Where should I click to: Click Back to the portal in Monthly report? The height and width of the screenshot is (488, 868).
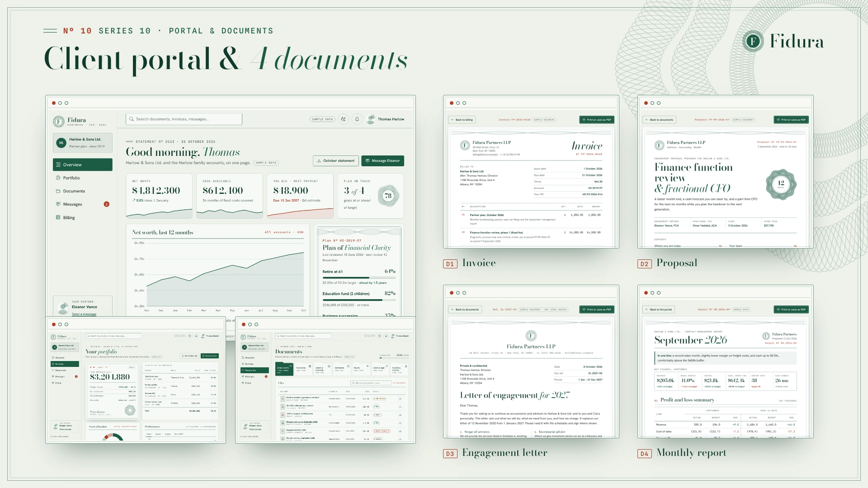pos(659,310)
